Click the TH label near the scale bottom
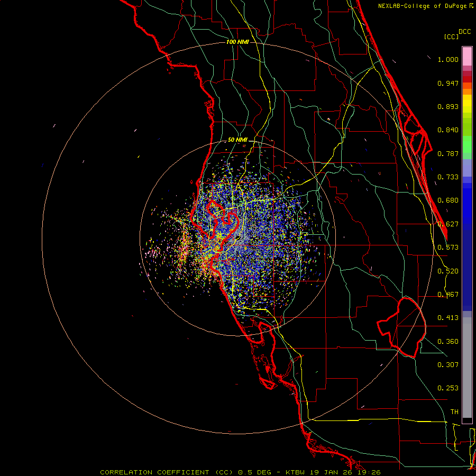476x476 pixels. tap(454, 412)
